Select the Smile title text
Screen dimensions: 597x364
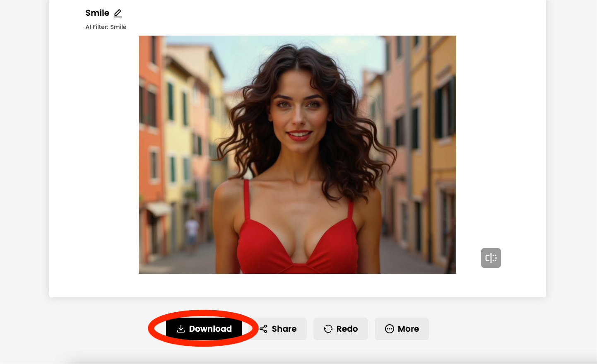[x=97, y=13]
